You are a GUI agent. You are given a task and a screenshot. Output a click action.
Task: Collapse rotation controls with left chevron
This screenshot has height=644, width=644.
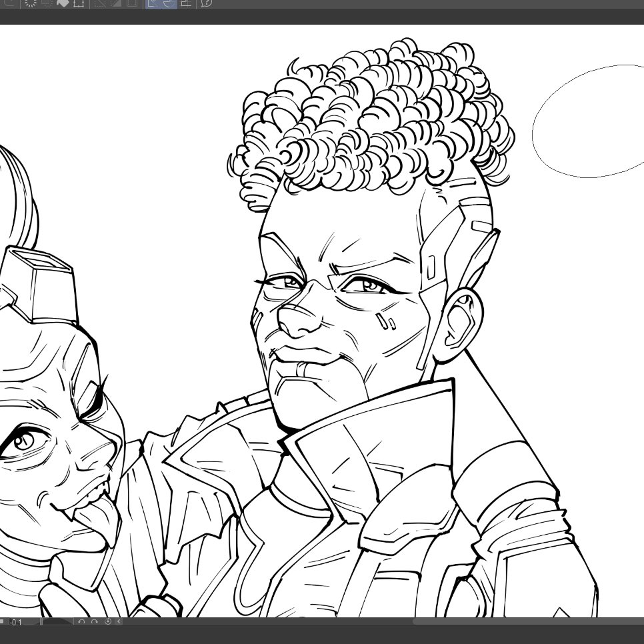[119, 621]
